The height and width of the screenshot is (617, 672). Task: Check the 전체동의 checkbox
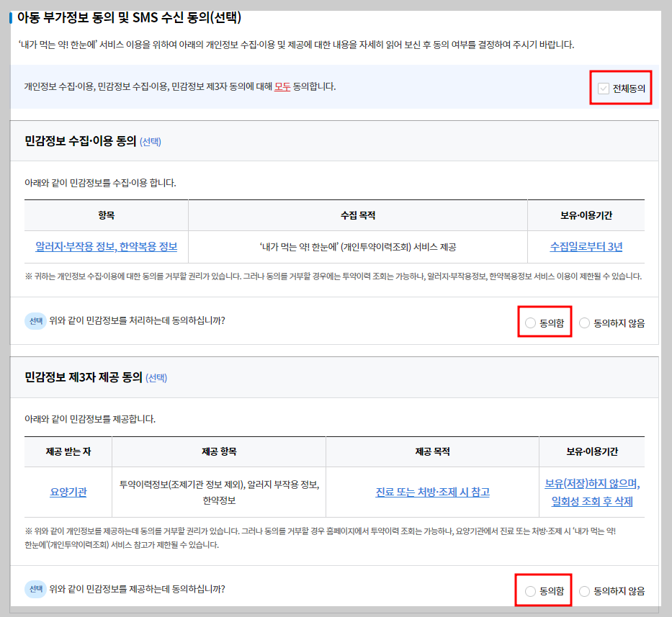(x=604, y=89)
